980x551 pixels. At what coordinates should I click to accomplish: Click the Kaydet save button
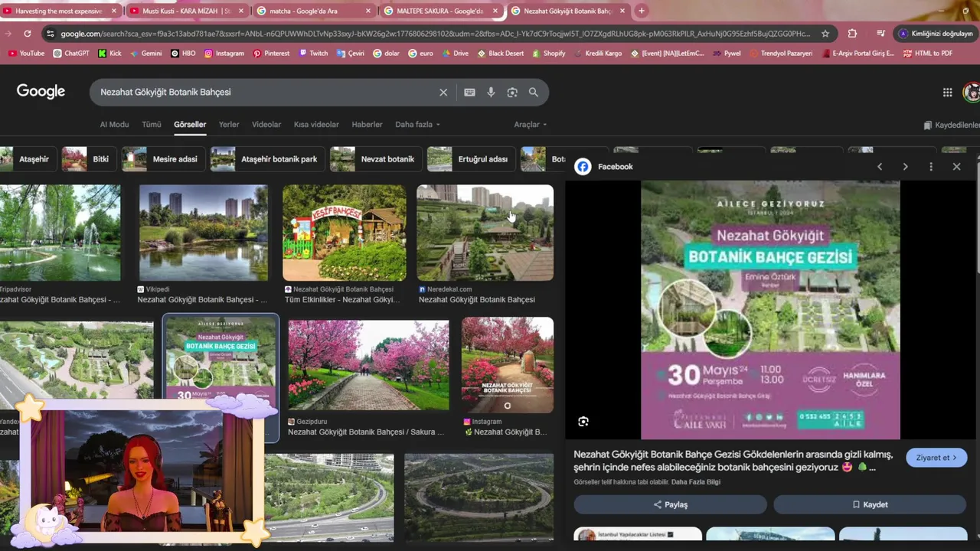[x=870, y=504]
